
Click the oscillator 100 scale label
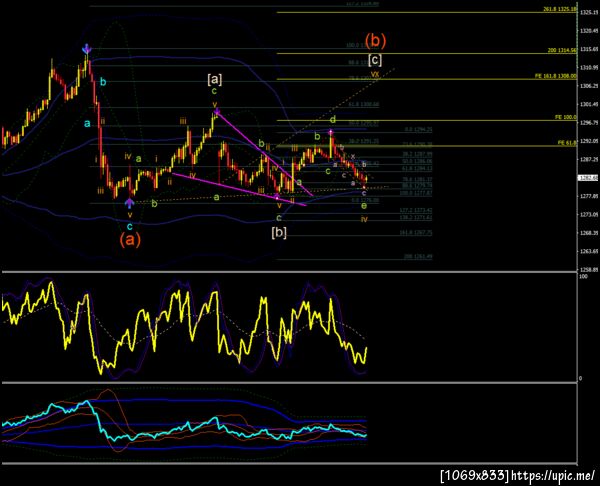[583, 276]
